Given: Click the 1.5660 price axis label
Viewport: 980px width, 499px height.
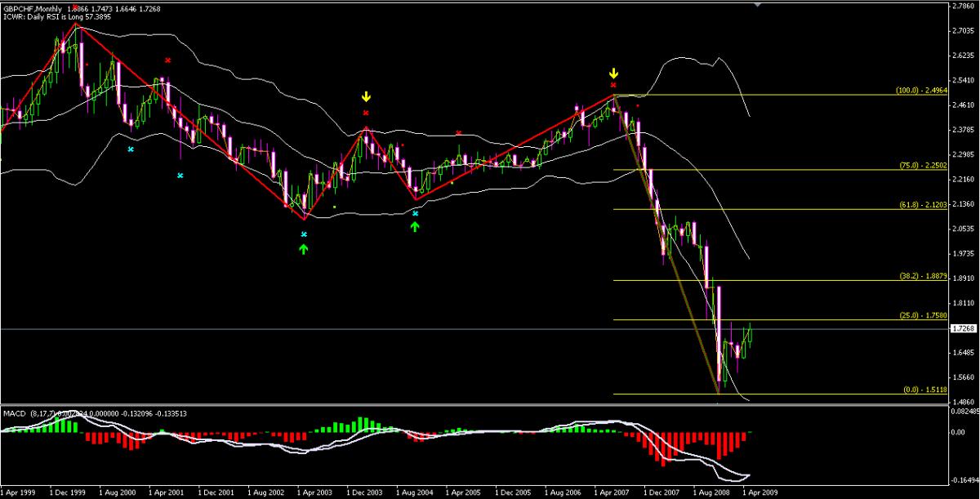Looking at the screenshot, I should 964,378.
